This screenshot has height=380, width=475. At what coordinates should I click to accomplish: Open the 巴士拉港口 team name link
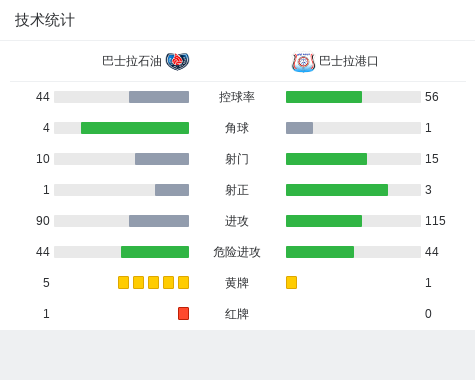pos(348,61)
